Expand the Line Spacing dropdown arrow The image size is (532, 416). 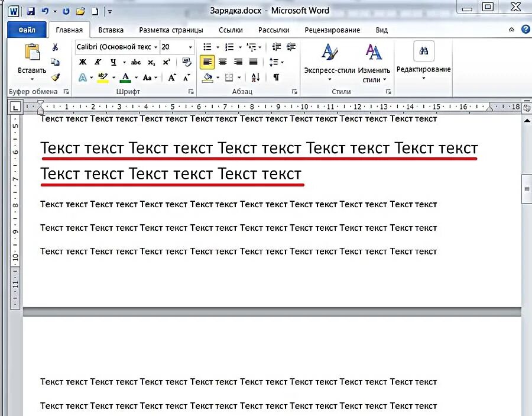(282, 63)
